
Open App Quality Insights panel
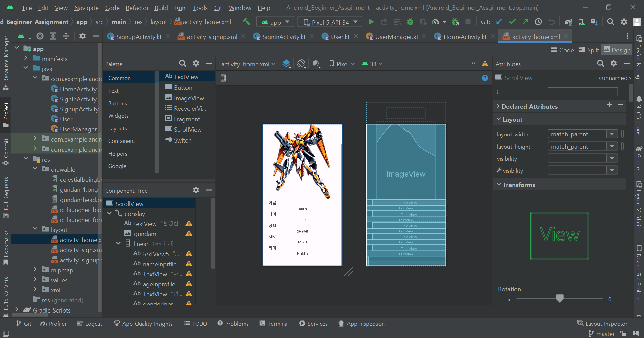[143, 324]
